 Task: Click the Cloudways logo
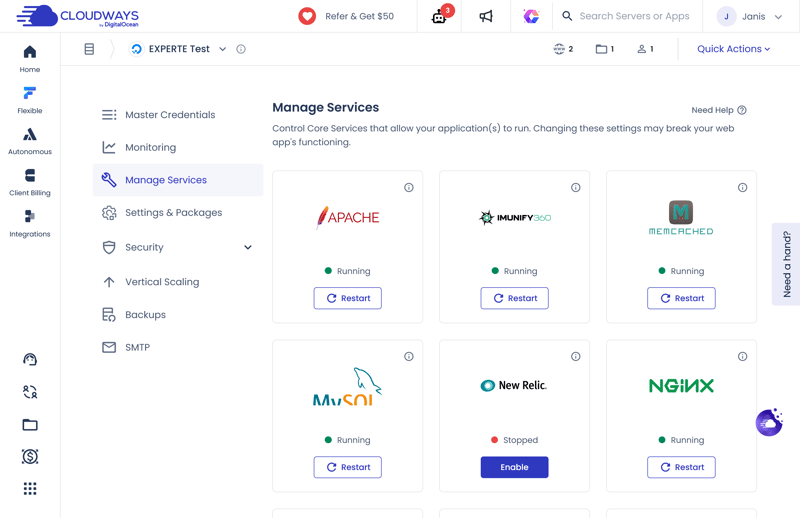tap(78, 16)
